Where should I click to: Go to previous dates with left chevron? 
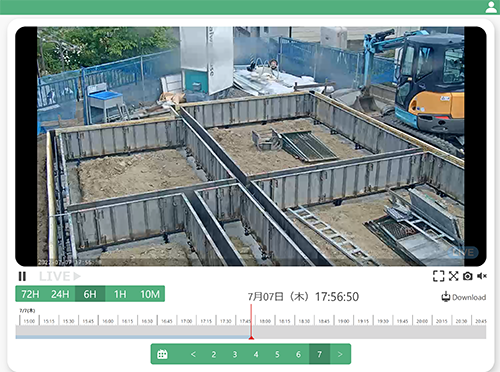point(193,354)
